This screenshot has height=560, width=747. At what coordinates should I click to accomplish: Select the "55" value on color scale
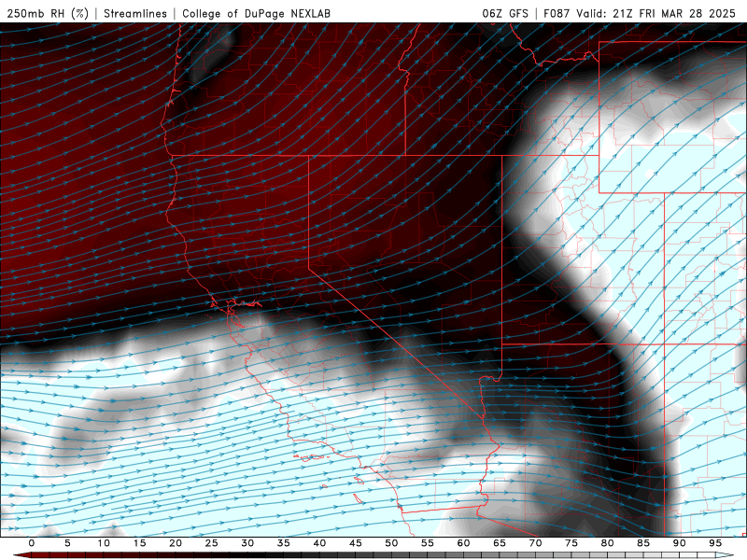428,543
